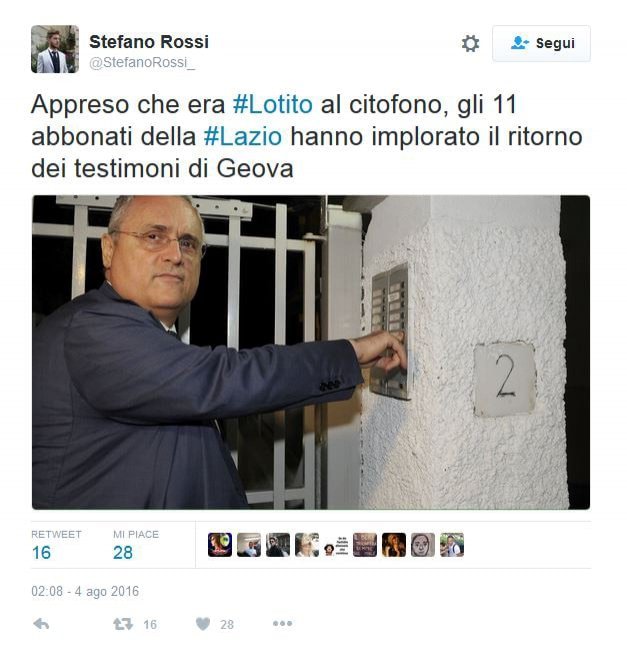Open Stefano Rossi's profile avatar

point(55,49)
